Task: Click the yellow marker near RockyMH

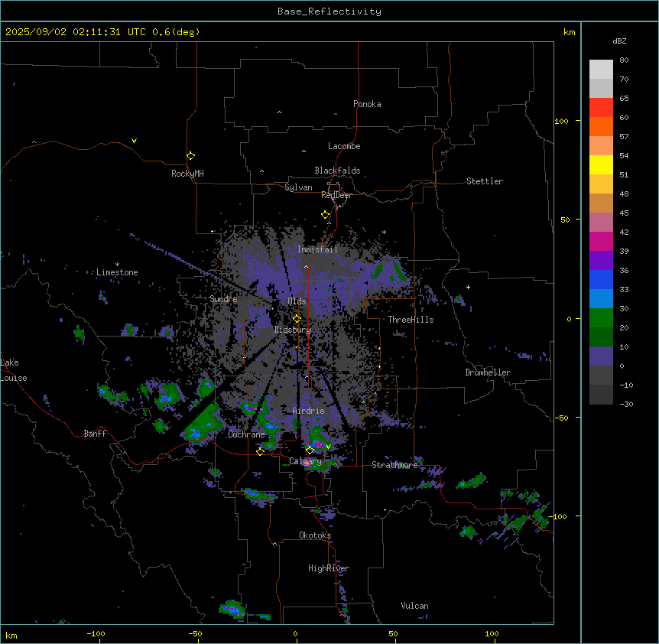Action: [190, 156]
